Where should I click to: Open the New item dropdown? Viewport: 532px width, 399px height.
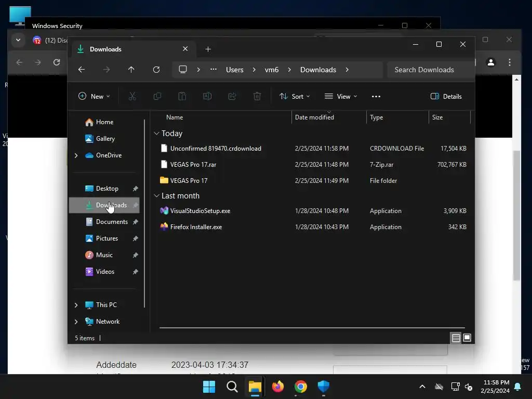click(x=95, y=96)
